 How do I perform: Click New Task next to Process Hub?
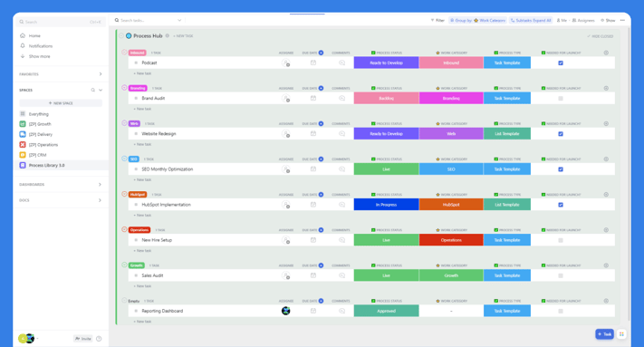point(183,36)
